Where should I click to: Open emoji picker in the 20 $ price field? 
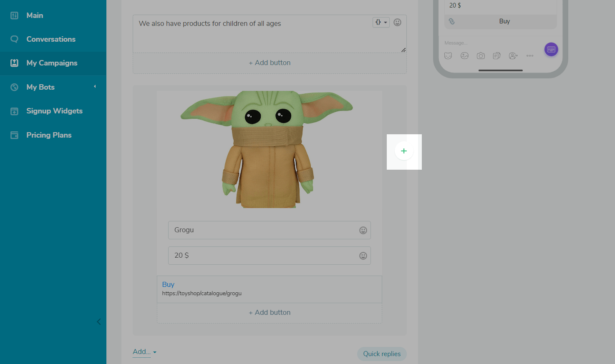[x=363, y=256]
